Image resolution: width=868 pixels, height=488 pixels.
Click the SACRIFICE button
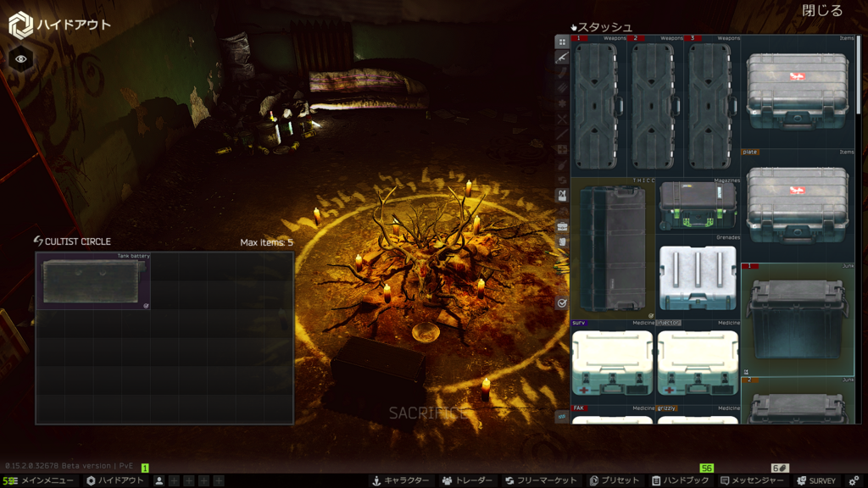pyautogui.click(x=427, y=413)
